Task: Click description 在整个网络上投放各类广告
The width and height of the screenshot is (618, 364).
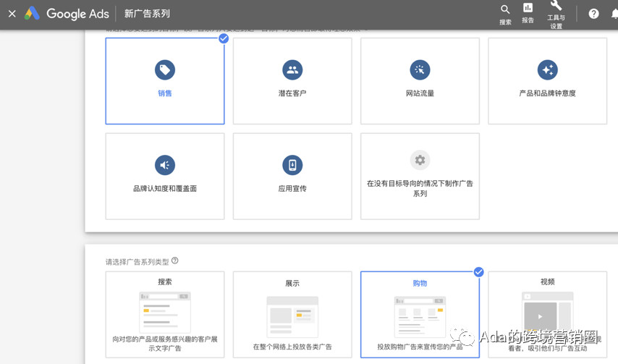Action: [292, 347]
